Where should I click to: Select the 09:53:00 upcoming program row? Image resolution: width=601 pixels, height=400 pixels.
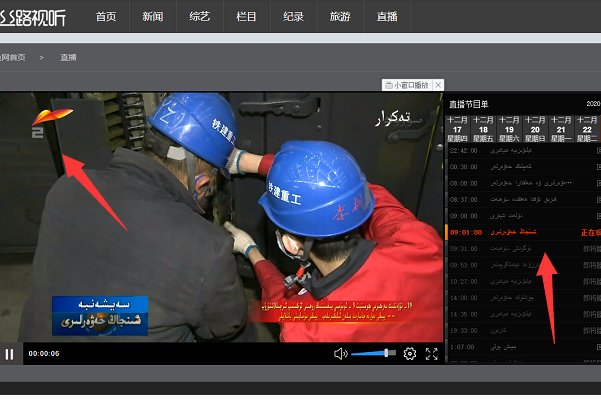[524, 265]
